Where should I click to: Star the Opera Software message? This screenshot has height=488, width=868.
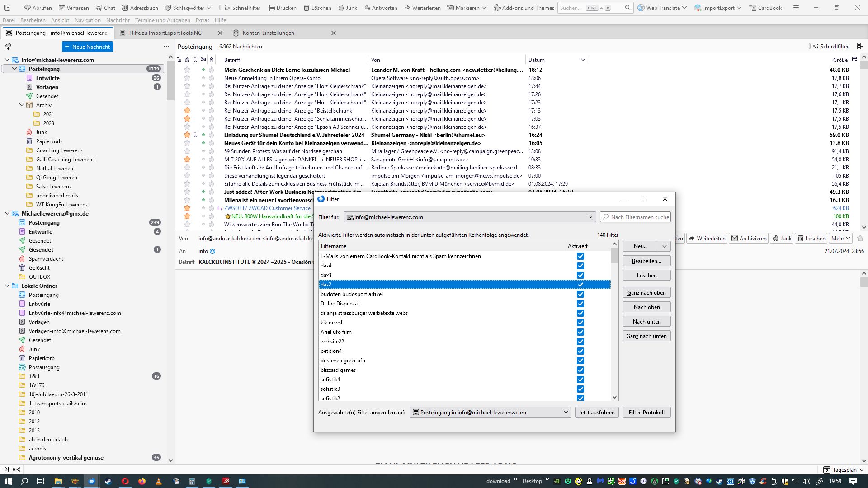(187, 78)
